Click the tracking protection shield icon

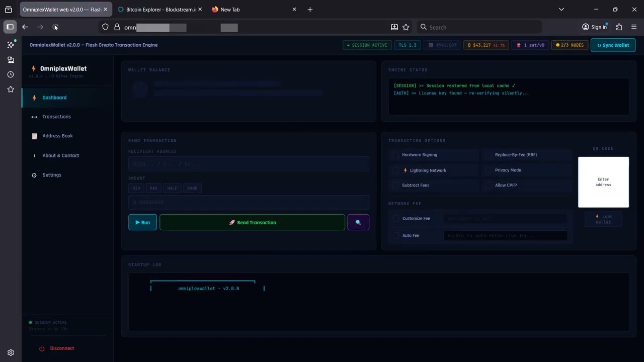[x=105, y=27]
